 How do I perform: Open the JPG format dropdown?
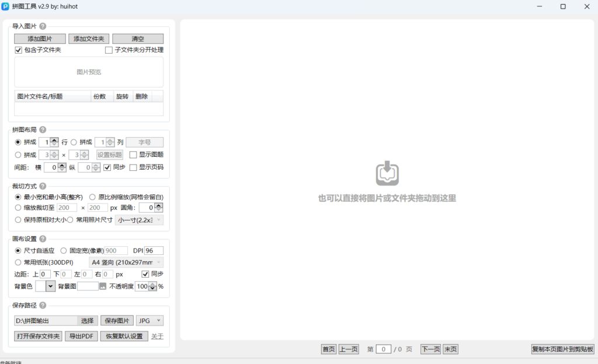149,321
